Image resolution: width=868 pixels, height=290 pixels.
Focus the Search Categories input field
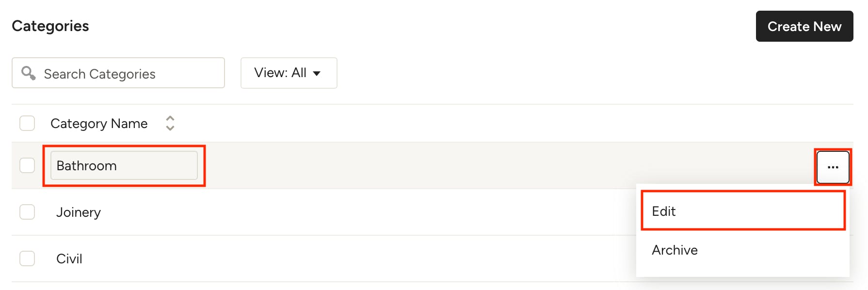click(x=118, y=73)
